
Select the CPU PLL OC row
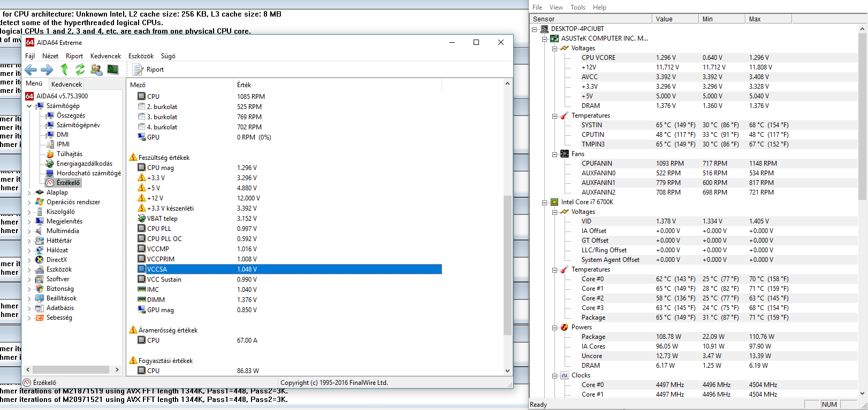290,239
